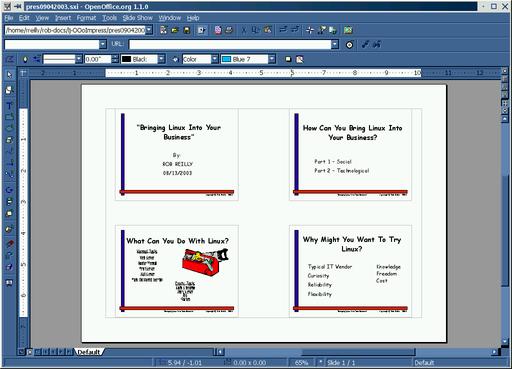Image resolution: width=512 pixels, height=369 pixels.
Task: Select the Default slide tab
Action: [x=89, y=352]
